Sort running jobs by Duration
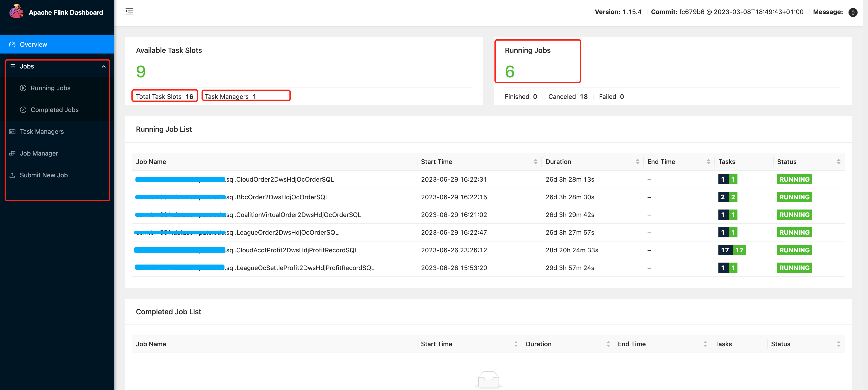 coord(638,162)
